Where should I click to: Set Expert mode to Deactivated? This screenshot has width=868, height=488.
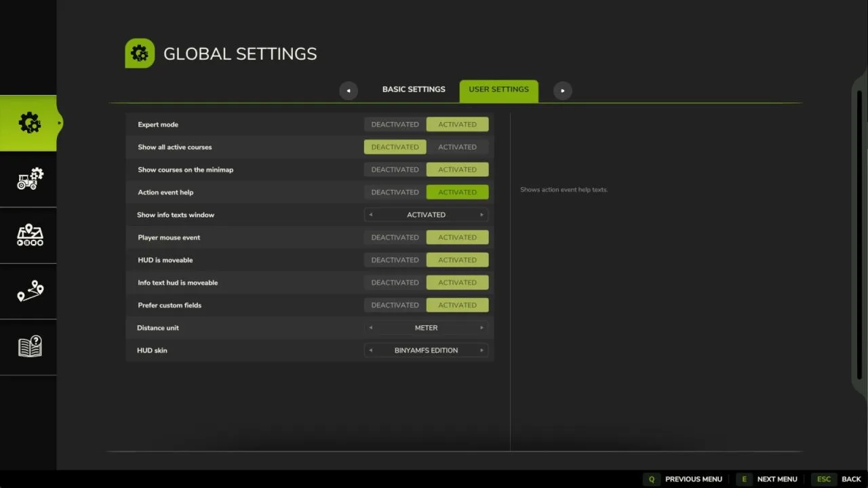395,124
